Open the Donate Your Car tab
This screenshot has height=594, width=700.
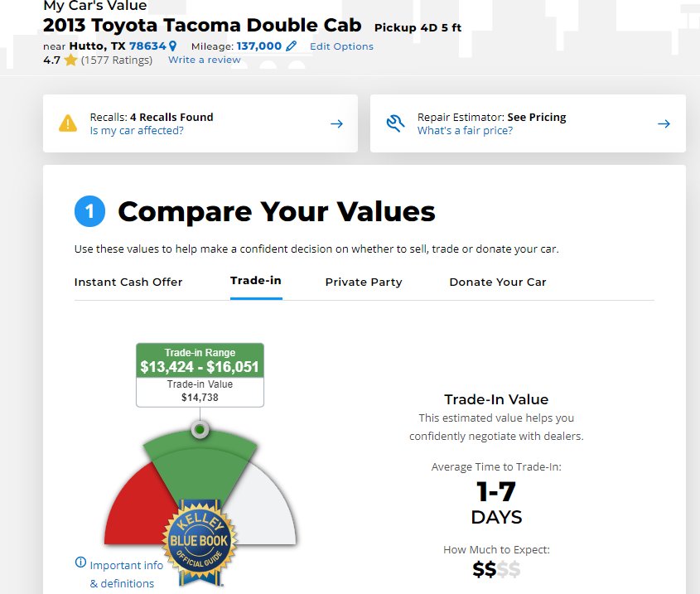click(x=498, y=283)
